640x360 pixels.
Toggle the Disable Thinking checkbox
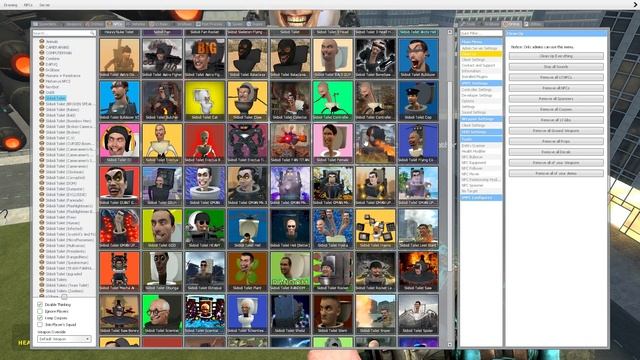[40, 304]
